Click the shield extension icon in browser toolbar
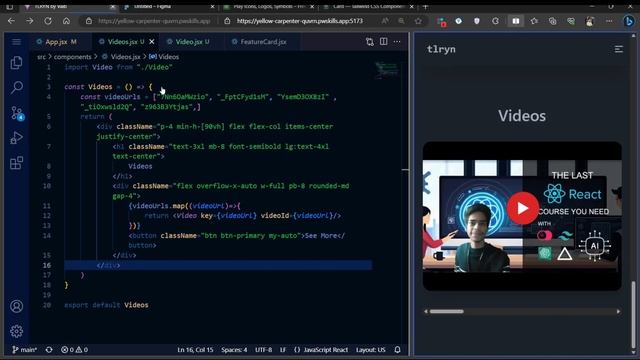640x360 pixels. [477, 21]
